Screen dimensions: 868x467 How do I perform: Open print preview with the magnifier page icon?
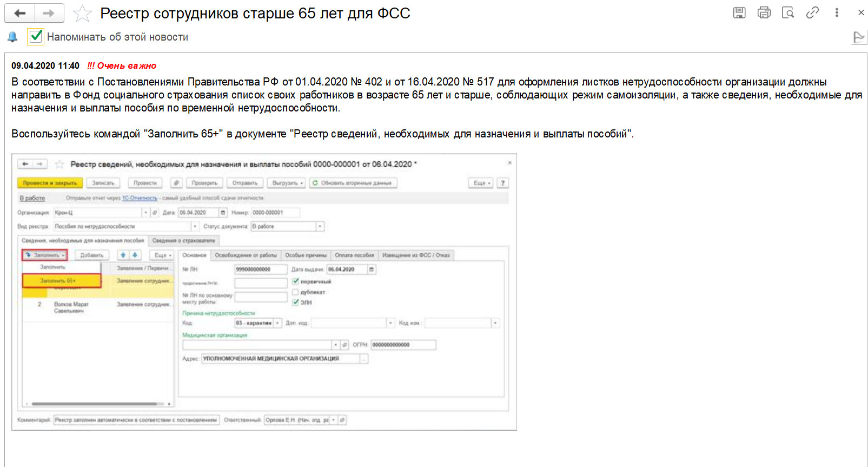click(x=788, y=12)
